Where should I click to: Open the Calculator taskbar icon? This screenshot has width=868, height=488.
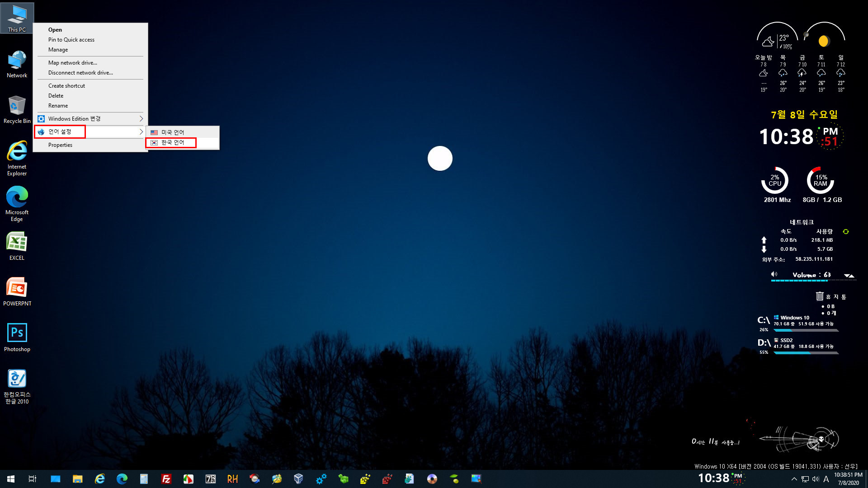click(144, 479)
